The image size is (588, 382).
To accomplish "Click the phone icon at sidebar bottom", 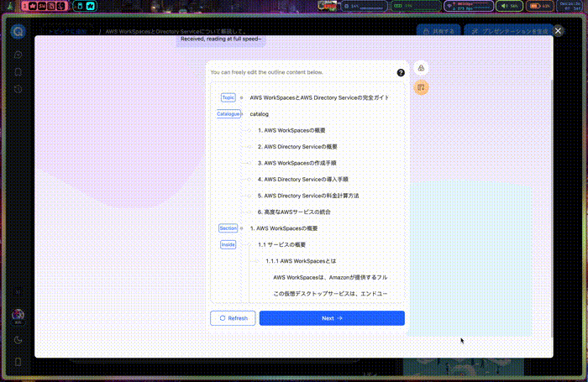I will click(18, 362).
